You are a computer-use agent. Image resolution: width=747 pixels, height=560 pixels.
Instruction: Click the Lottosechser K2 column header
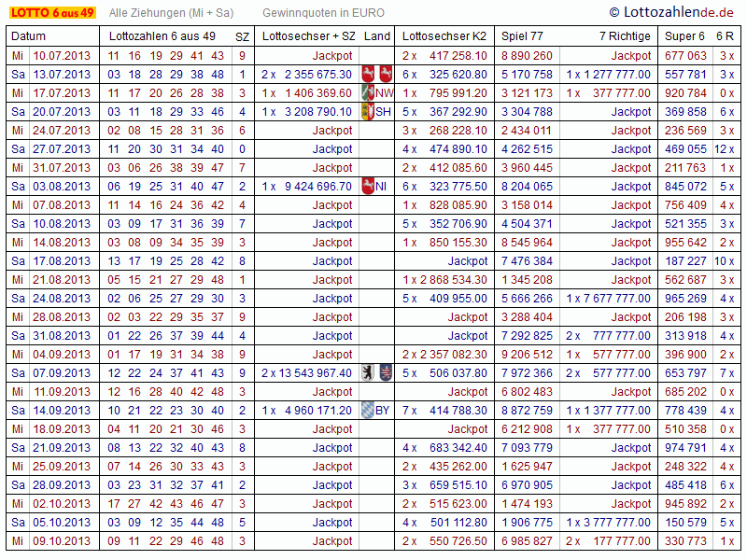(444, 36)
